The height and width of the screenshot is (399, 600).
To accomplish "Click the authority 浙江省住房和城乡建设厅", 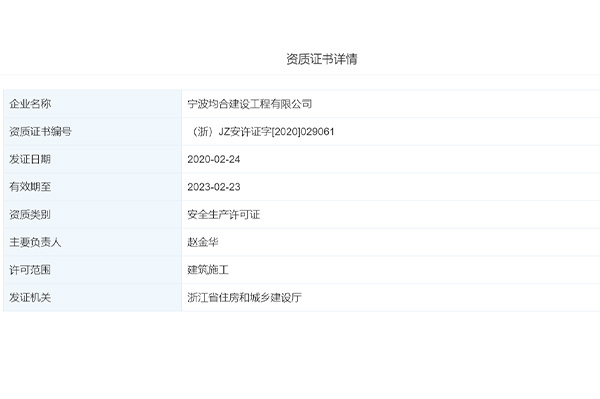I will point(245,297).
